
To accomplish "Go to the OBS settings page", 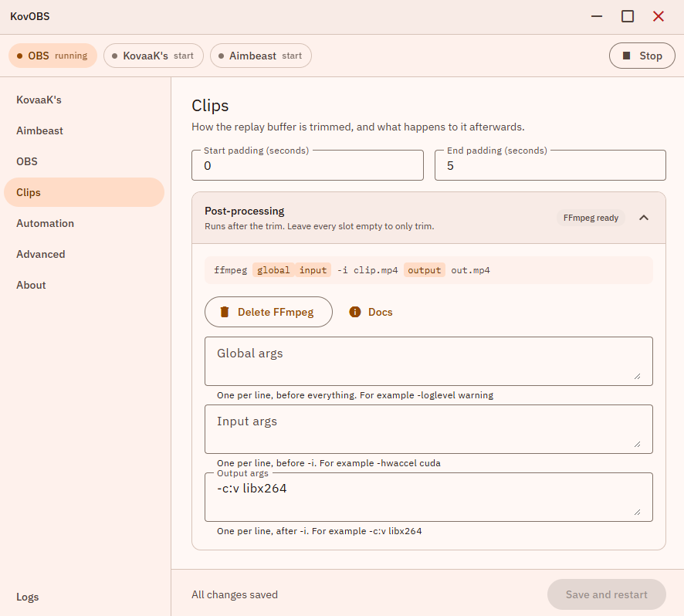I will pos(83,161).
